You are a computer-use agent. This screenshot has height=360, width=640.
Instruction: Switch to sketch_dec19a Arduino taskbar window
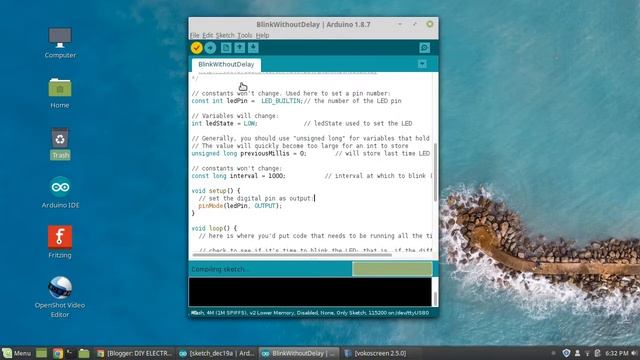[x=217, y=353]
